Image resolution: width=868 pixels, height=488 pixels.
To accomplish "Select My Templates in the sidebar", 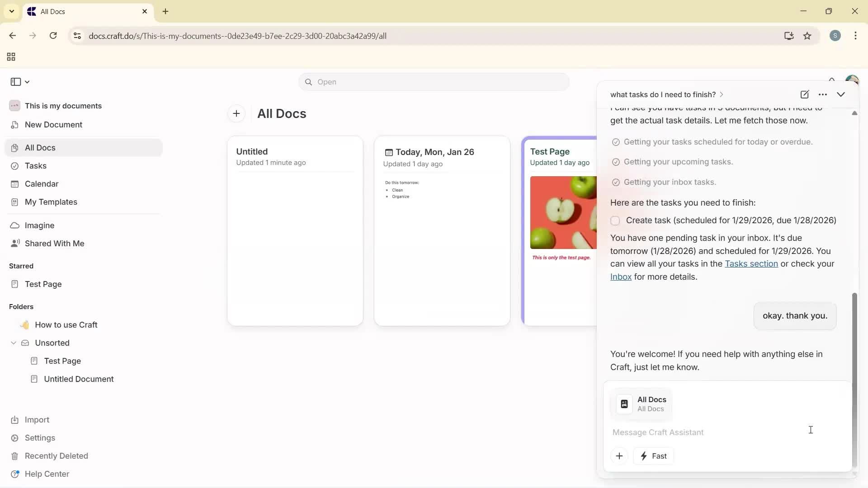I will 50,202.
